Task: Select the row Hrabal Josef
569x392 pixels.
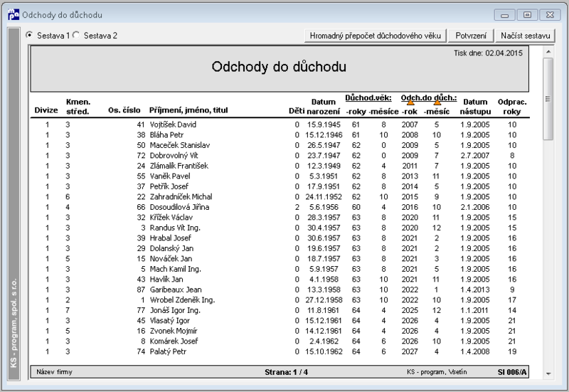Action: tap(280, 238)
